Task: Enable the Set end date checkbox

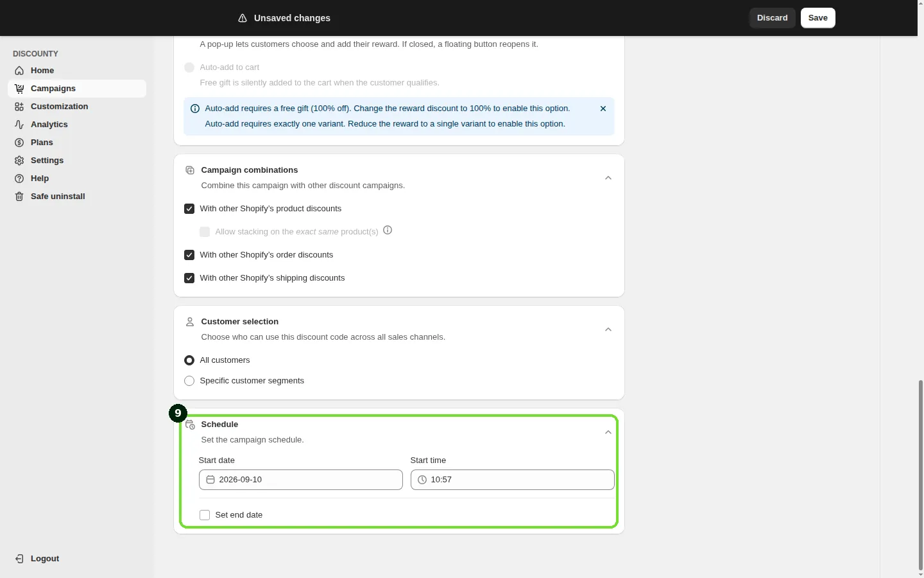Action: (x=205, y=515)
